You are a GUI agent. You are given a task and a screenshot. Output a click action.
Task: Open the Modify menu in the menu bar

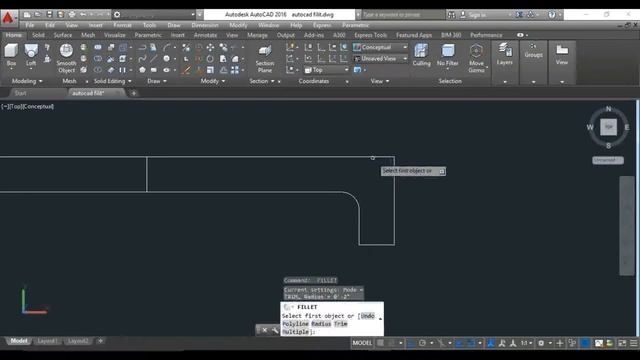(238, 25)
